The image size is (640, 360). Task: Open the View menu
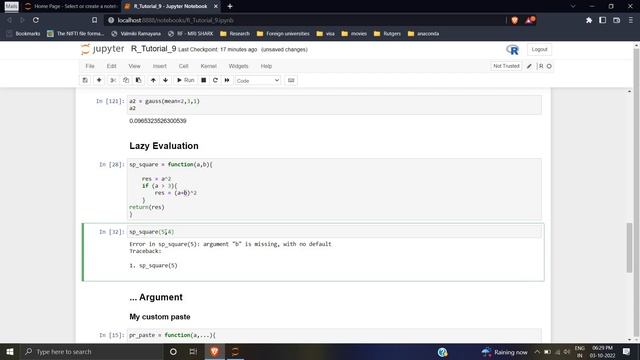(x=134, y=66)
